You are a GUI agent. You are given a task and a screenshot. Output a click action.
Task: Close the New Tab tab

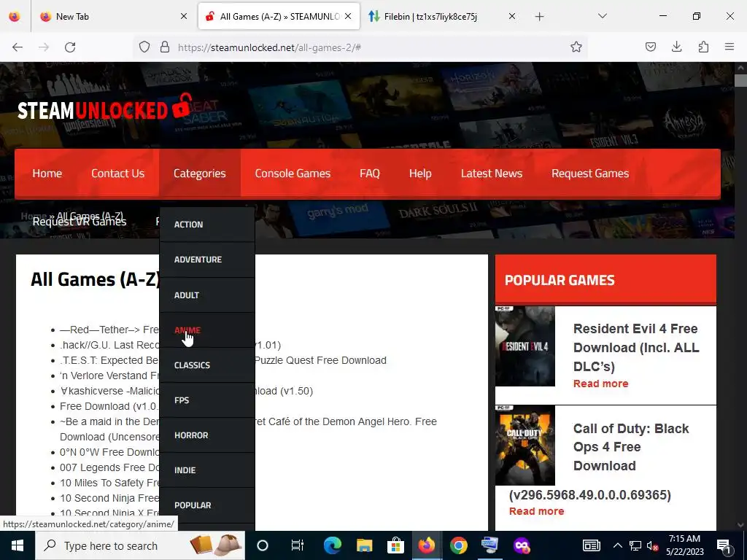click(x=184, y=16)
